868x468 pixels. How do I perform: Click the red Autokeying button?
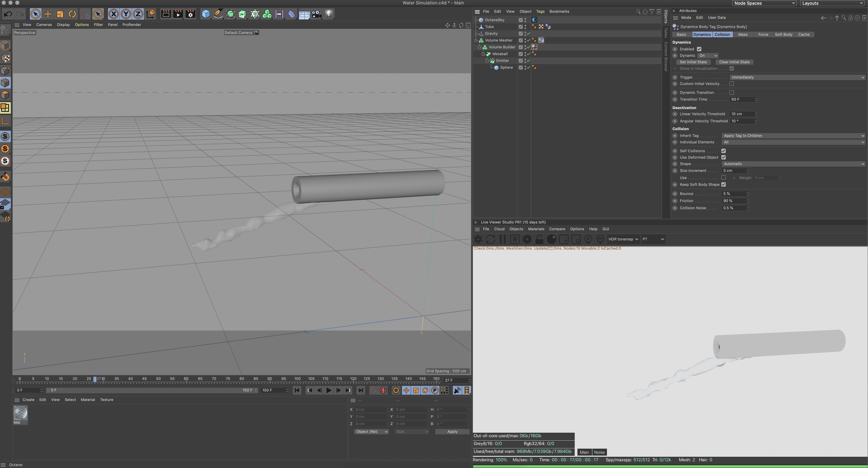[383, 390]
